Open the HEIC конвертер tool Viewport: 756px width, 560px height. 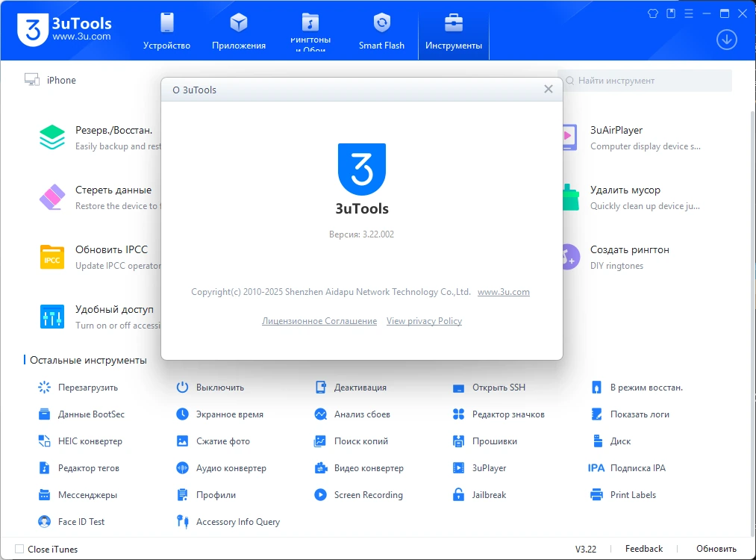pyautogui.click(x=81, y=441)
